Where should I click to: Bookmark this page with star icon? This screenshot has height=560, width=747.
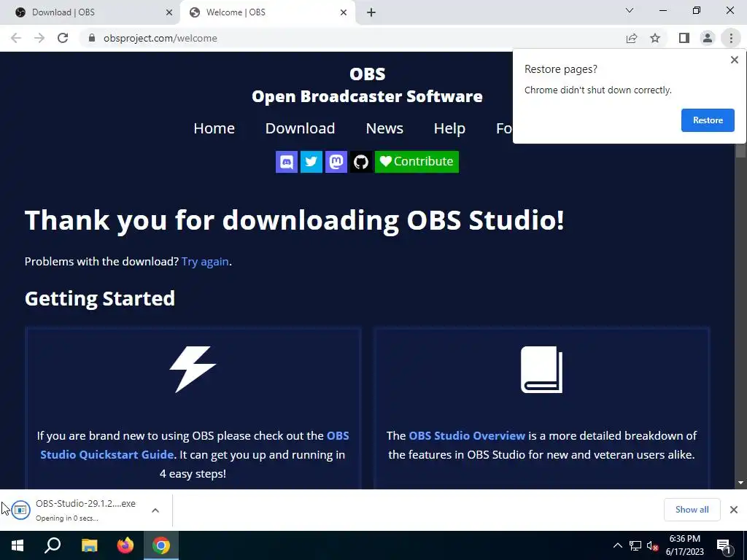click(655, 38)
